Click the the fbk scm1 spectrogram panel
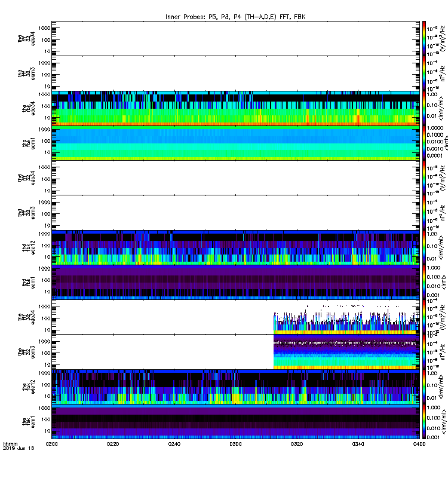This screenshot has height=478, width=448. [235, 422]
